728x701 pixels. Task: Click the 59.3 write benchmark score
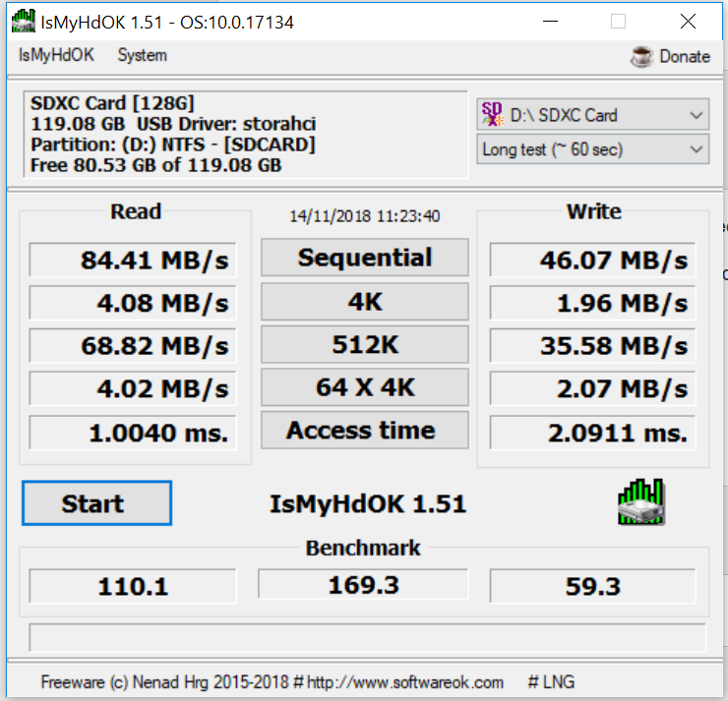[x=593, y=586]
